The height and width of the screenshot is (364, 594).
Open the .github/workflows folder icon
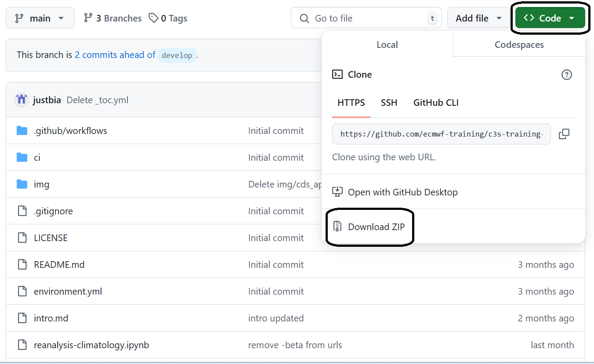(x=22, y=130)
